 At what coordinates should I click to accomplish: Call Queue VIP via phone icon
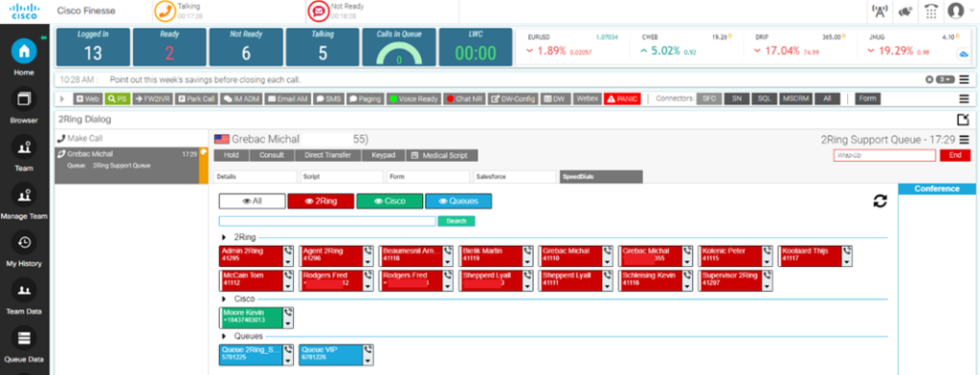368,349
